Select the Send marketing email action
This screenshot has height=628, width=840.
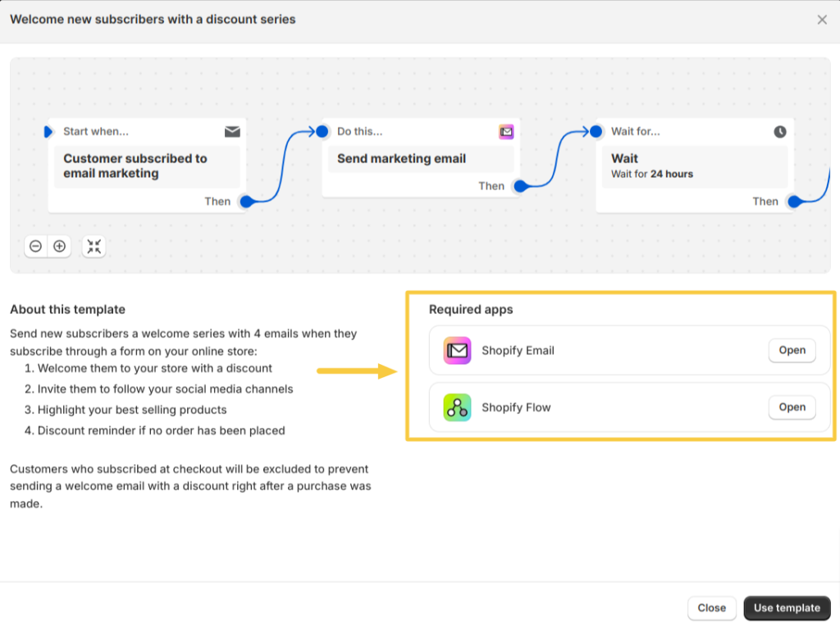tap(421, 159)
